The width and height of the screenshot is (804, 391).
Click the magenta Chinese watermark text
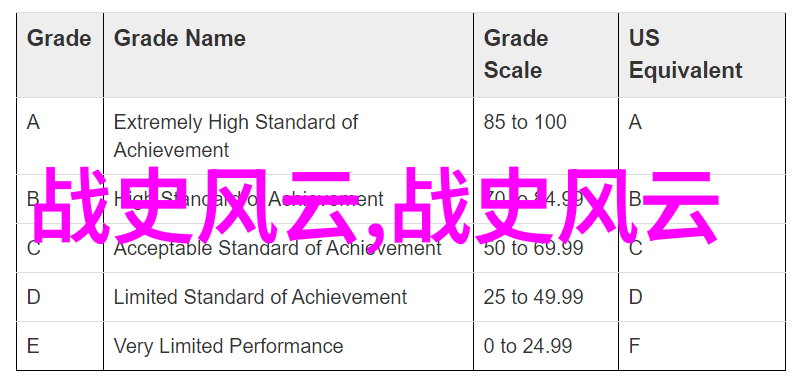(x=375, y=207)
